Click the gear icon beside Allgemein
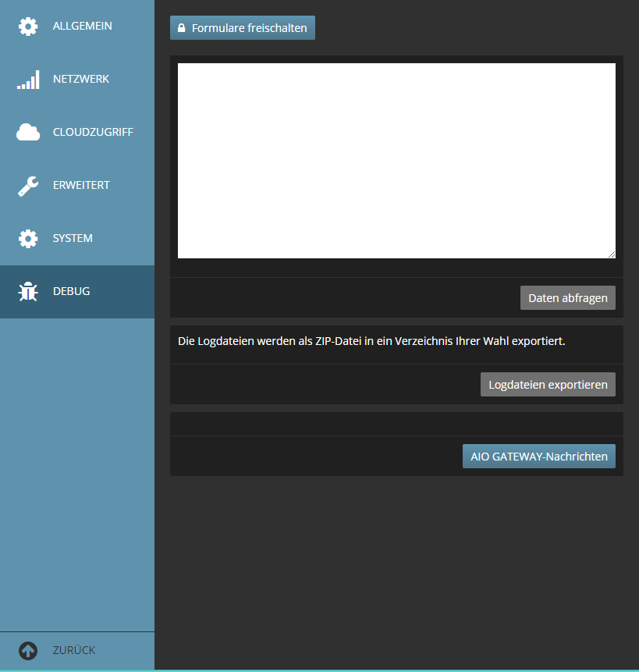Viewport: 639px width, 672px height. (28, 27)
